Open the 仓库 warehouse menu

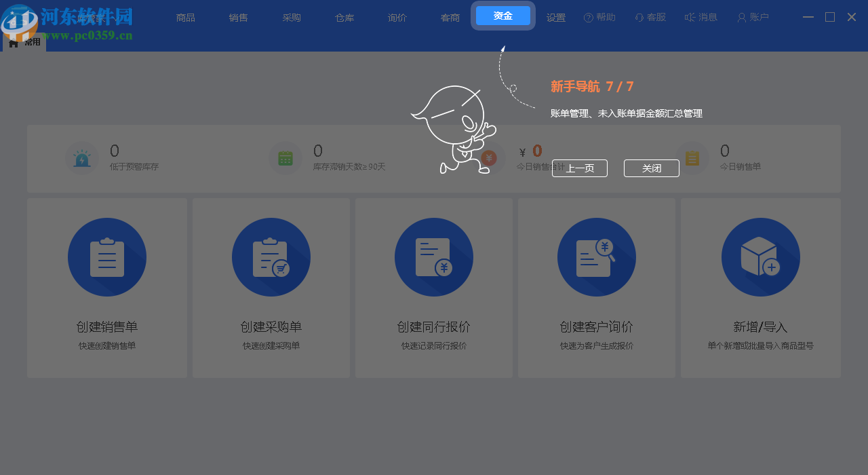344,17
